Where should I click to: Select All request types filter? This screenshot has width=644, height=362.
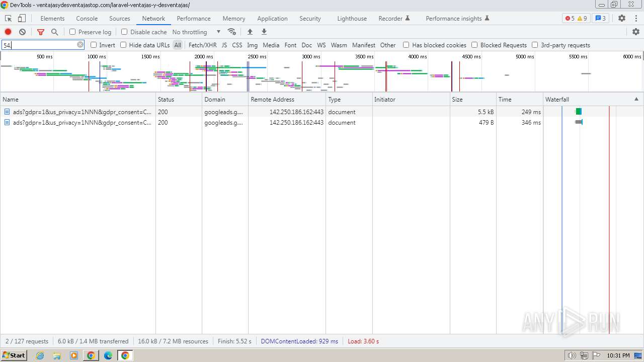(178, 45)
